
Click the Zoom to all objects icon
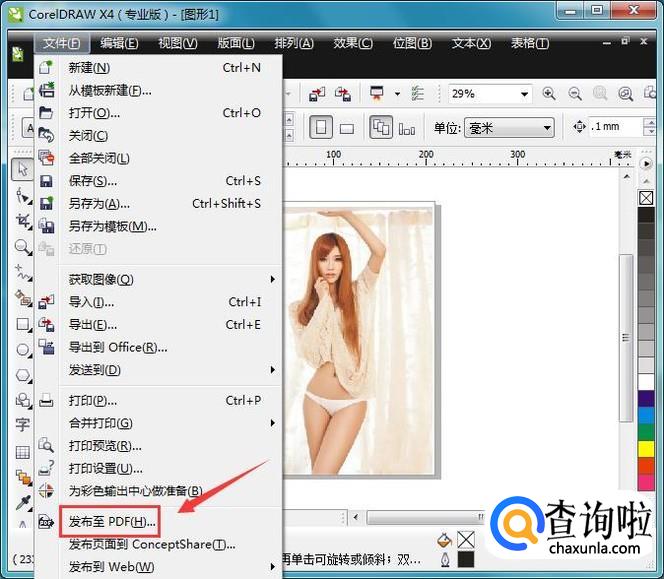[x=625, y=94]
